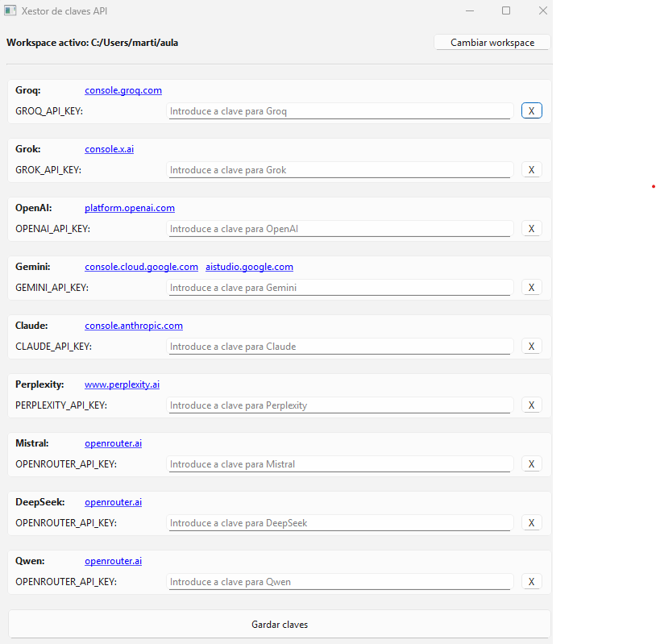The image size is (656, 644).
Task: Clear the Groq API key field
Action: pos(531,110)
